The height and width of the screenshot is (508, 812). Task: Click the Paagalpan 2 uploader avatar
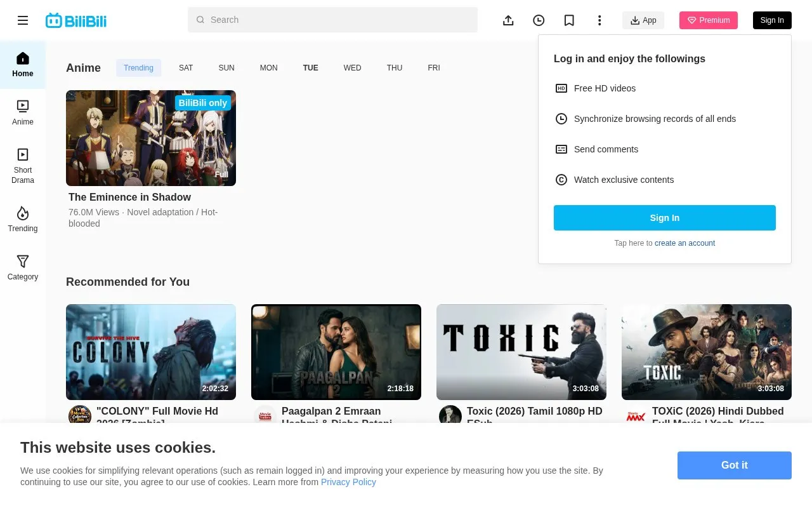click(x=265, y=414)
